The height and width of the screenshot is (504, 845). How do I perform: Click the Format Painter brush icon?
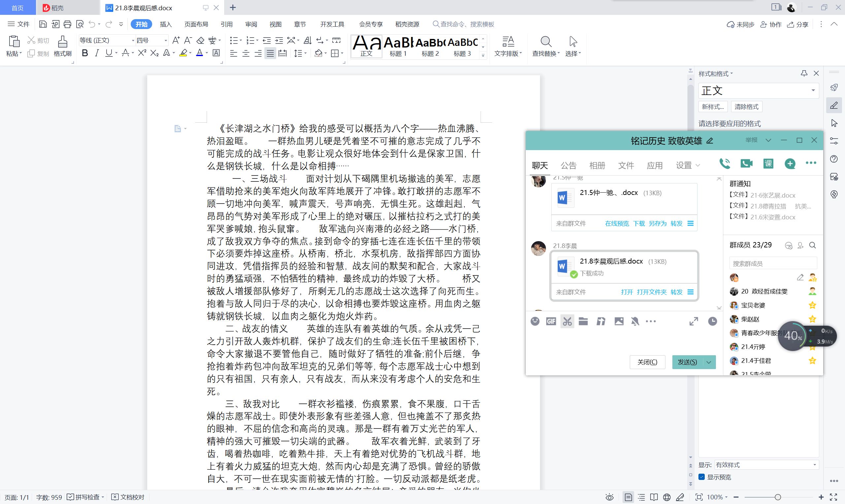[x=62, y=42]
